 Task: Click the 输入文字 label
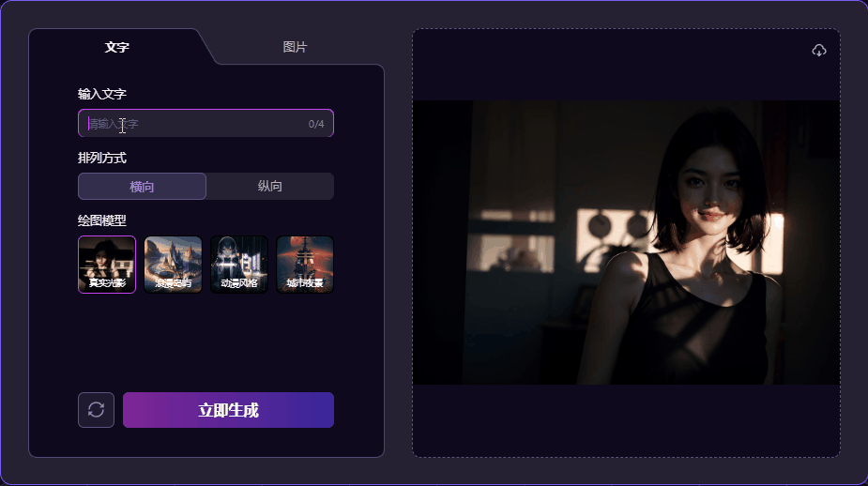tap(102, 94)
